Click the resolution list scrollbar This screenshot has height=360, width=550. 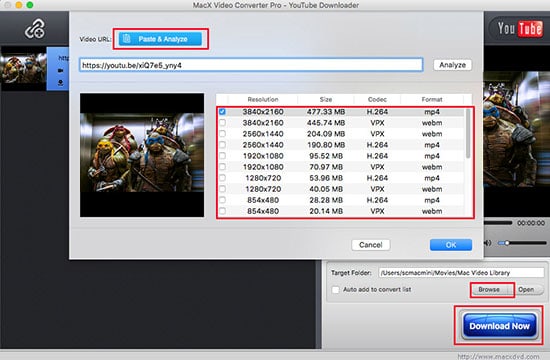468,133
